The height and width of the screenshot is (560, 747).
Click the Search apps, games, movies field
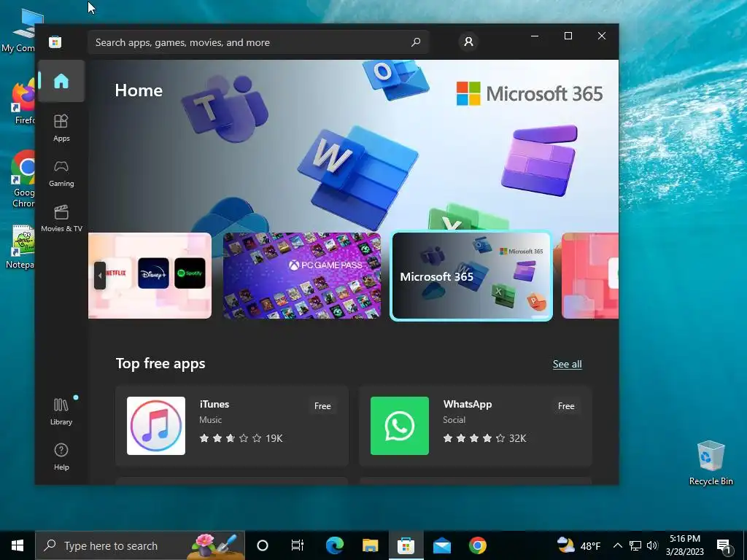[258, 42]
